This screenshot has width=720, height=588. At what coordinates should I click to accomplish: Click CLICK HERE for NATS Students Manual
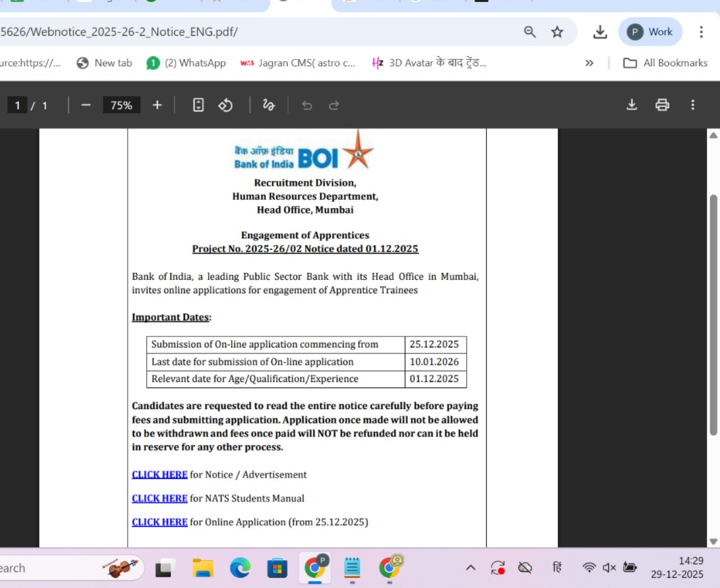point(159,498)
